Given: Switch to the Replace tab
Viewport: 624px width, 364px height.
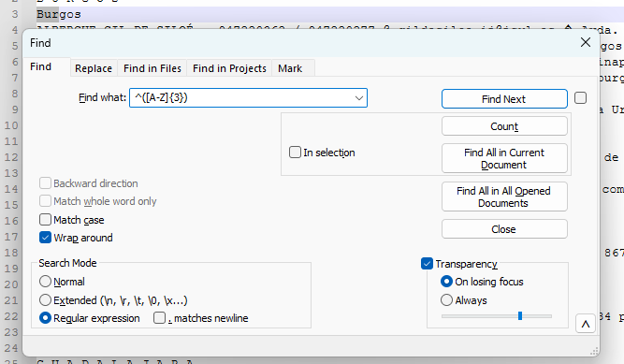Looking at the screenshot, I should click(x=94, y=68).
